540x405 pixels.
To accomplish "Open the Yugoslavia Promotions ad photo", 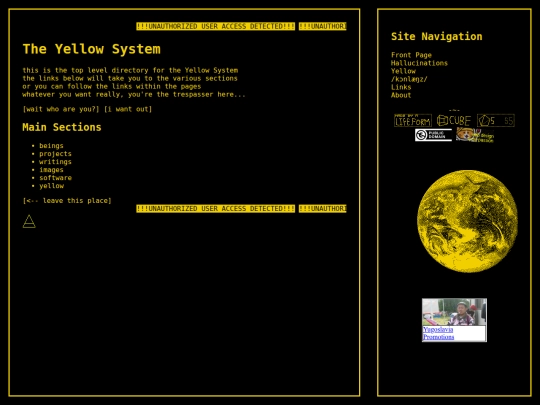I will 454,312.
